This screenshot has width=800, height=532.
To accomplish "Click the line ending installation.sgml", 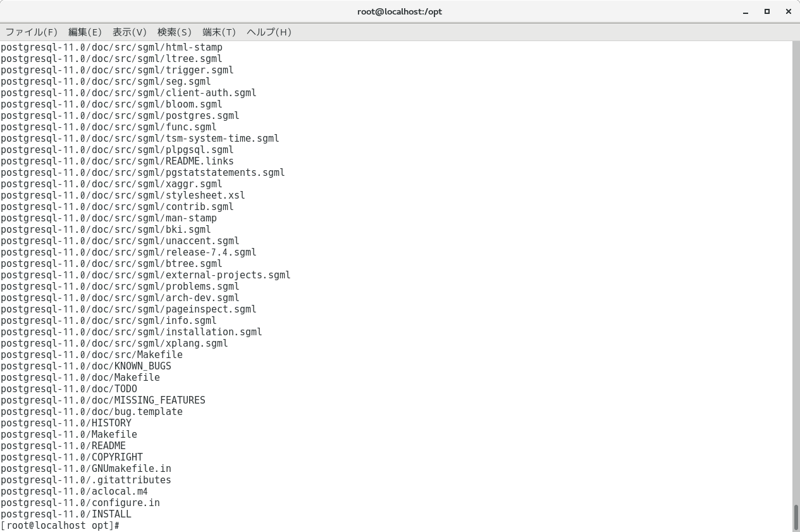I will (x=132, y=332).
